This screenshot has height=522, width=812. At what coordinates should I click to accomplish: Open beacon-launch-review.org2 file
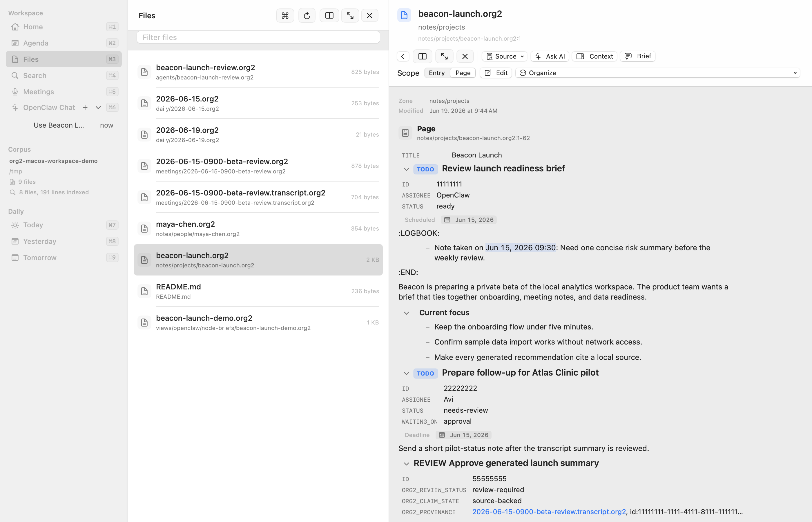point(258,72)
